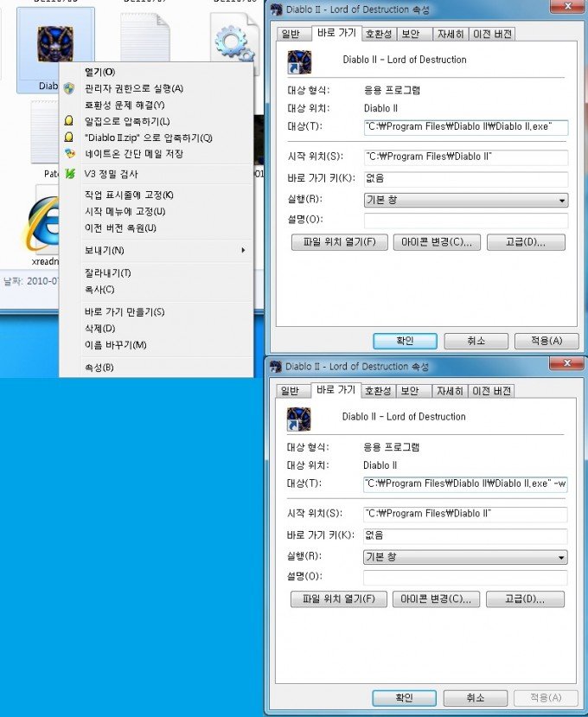This screenshot has width=588, height=717.
Task: Click 시작 위치(S) field in upper dialog
Action: [x=466, y=157]
